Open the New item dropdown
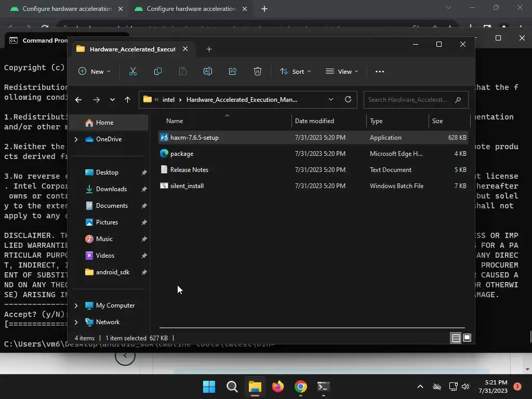Image resolution: width=532 pixels, height=399 pixels. pyautogui.click(x=95, y=72)
